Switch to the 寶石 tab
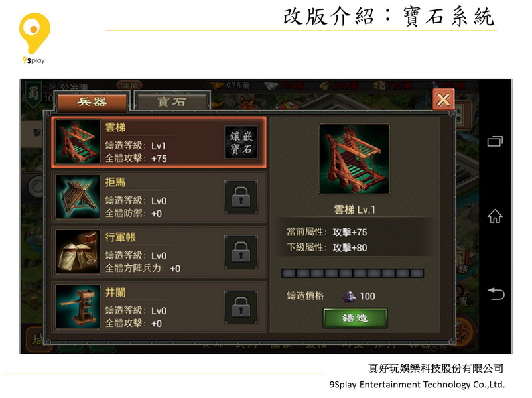This screenshot has height=398, width=532. (x=172, y=101)
